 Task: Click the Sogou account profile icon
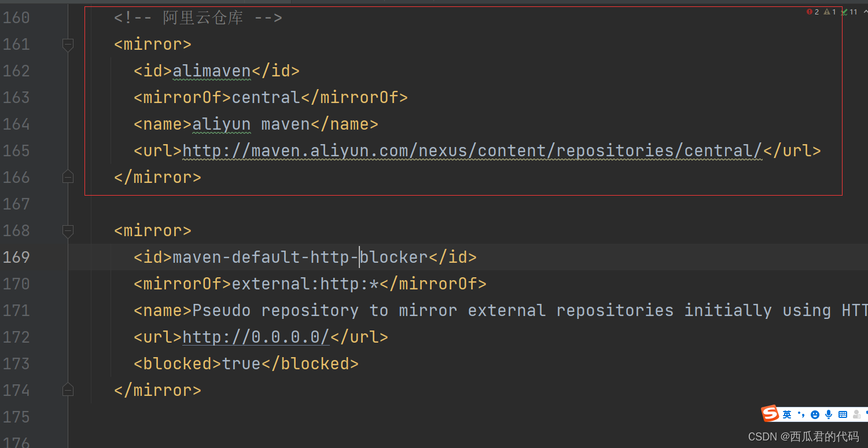tap(856, 414)
